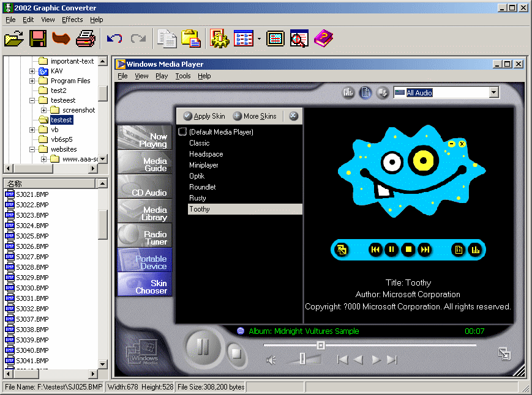Close the skin chooser with the X button

(293, 116)
